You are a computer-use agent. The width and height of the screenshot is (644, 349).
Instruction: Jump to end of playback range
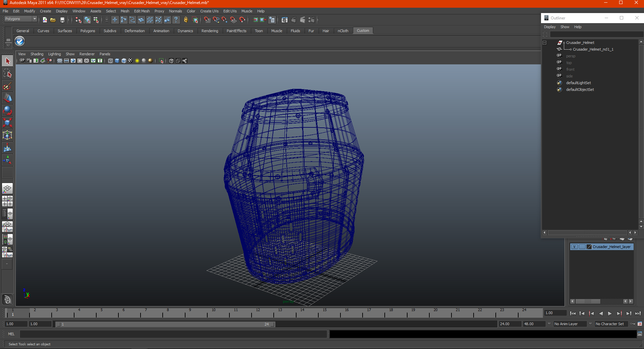point(638,313)
